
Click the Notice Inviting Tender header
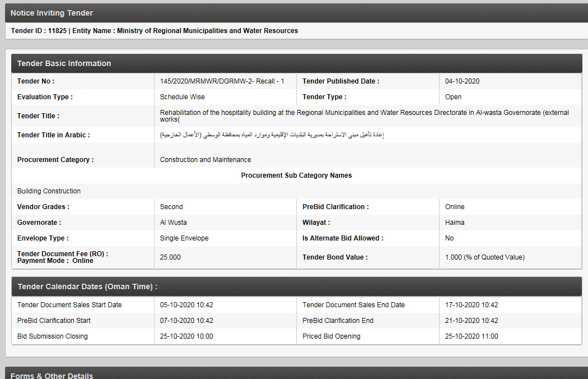[x=52, y=13]
